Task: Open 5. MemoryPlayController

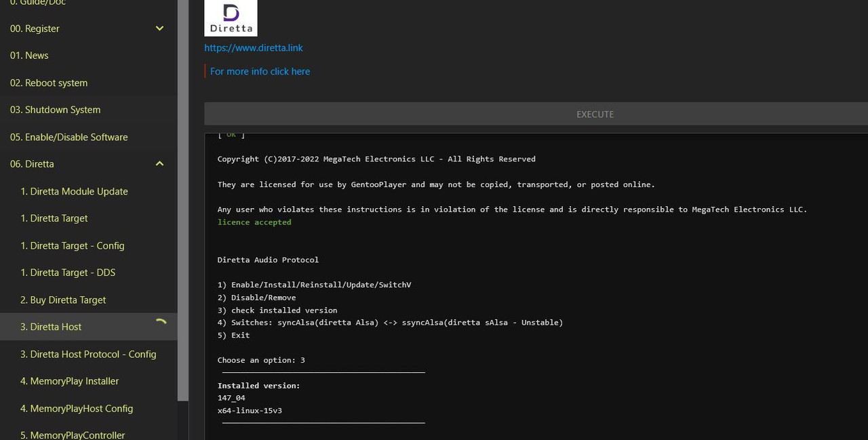Action: click(89, 433)
